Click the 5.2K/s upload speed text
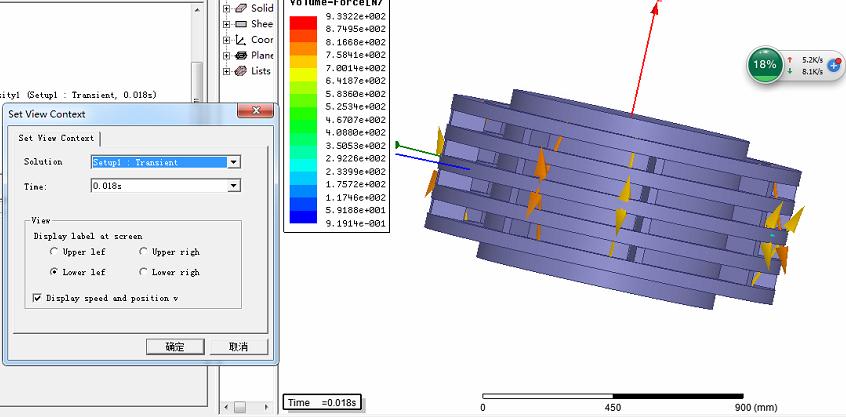 tap(813, 60)
